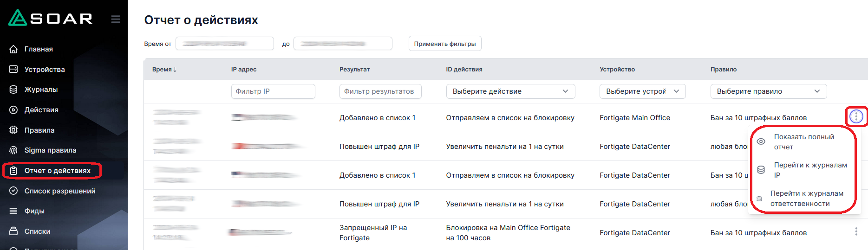Open Список разрешений in sidebar

point(59,191)
